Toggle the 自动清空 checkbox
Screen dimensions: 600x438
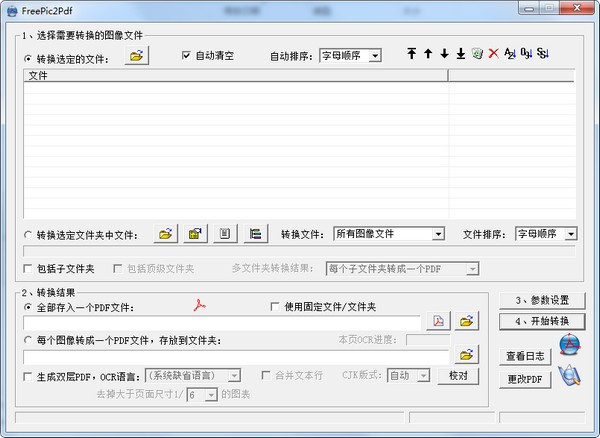pyautogui.click(x=186, y=55)
